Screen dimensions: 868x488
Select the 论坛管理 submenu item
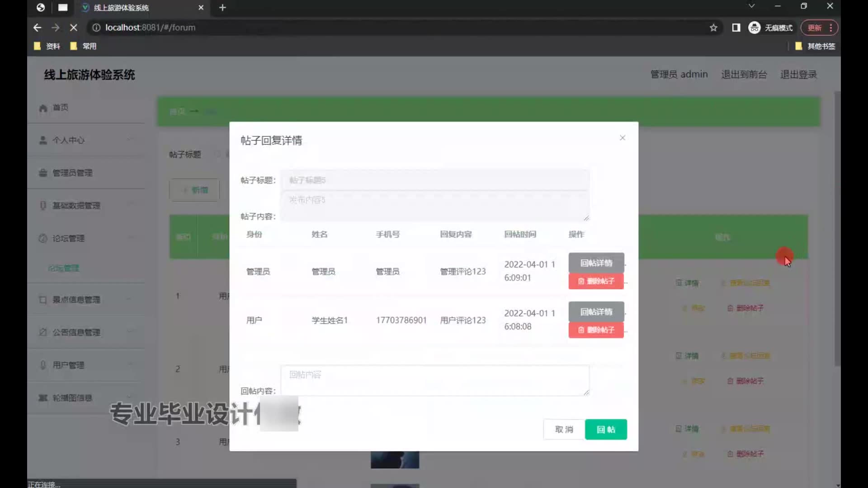(x=64, y=268)
